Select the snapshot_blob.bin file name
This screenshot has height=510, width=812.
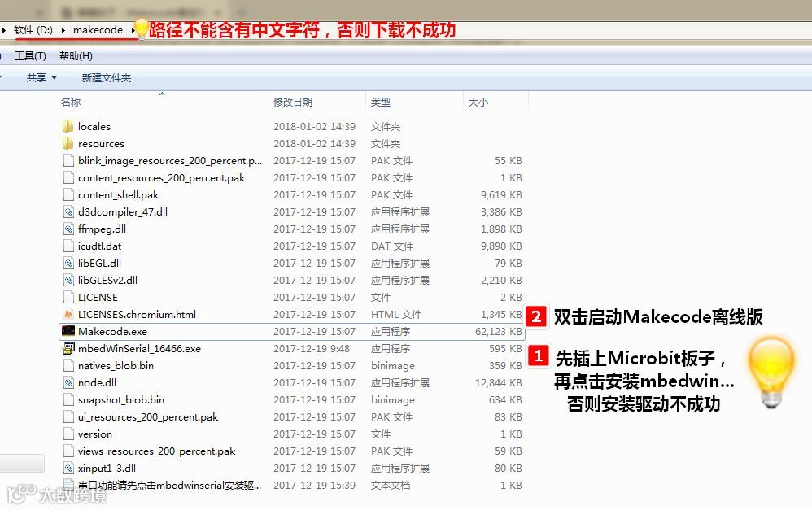(120, 399)
